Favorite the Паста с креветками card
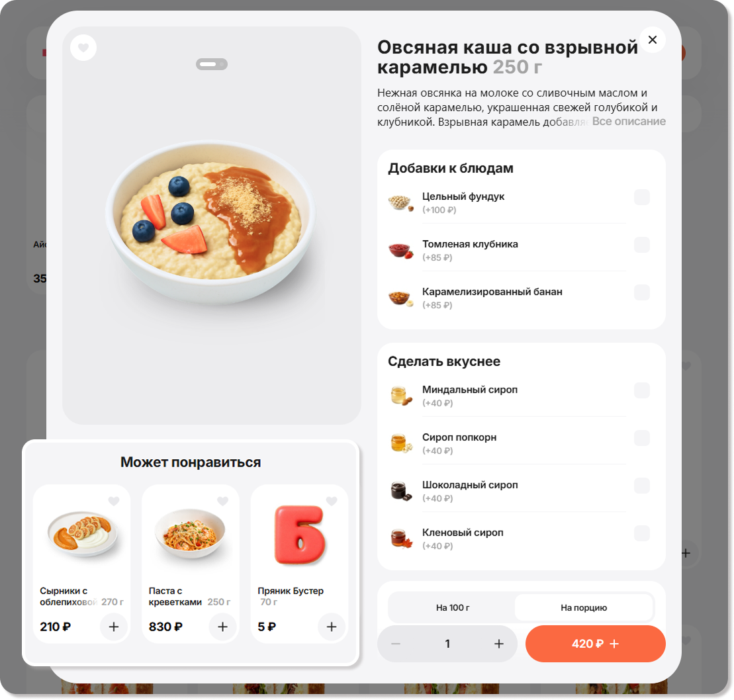 coord(223,501)
